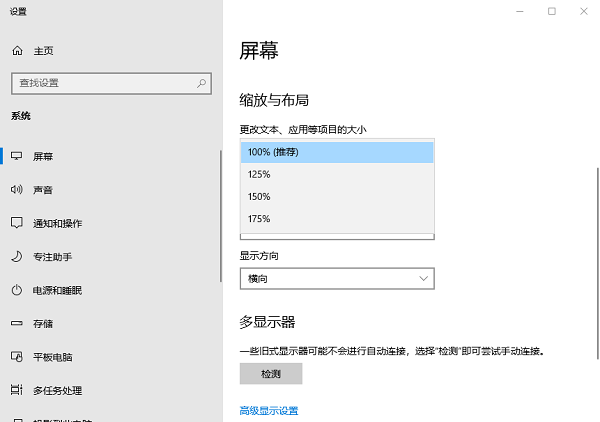Screen dimensions: 600x422
Task: Pick the 150% scaling option
Action: coord(337,196)
